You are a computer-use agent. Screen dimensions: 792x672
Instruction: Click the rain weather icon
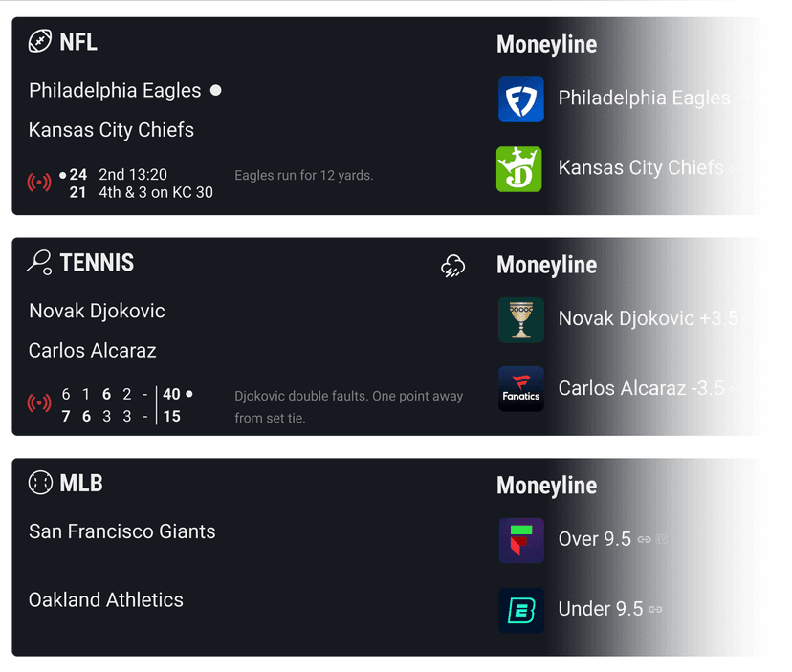click(452, 267)
